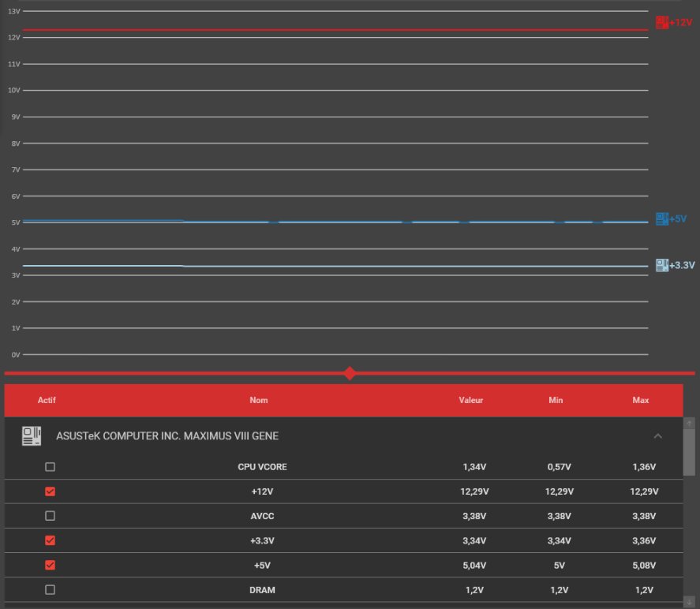Click the +12V legend icon on graph

662,22
